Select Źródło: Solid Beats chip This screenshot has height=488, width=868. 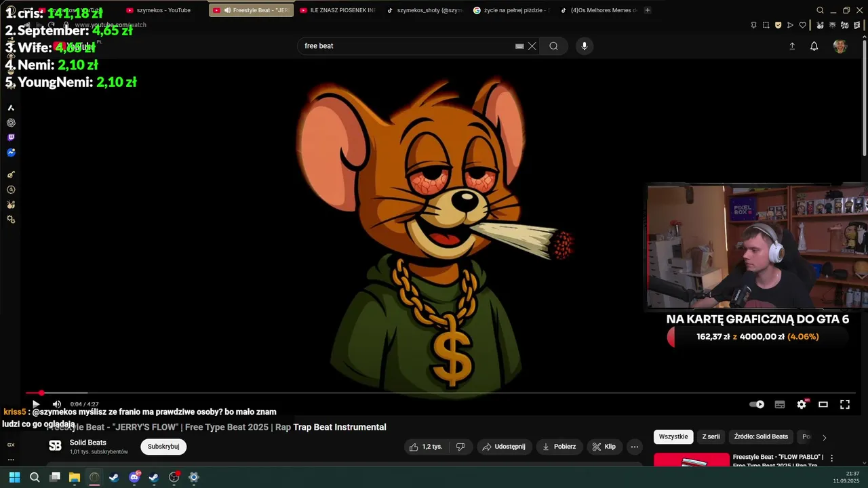coord(761,437)
